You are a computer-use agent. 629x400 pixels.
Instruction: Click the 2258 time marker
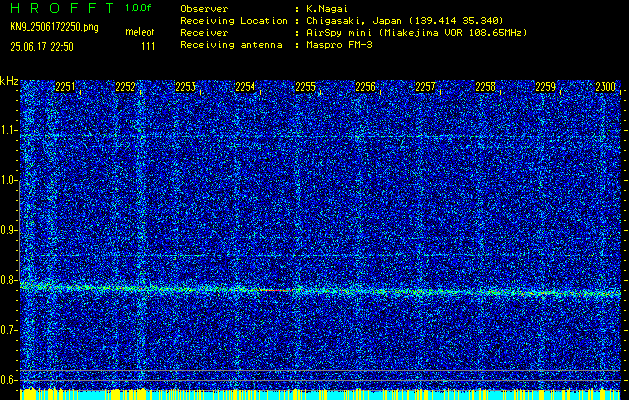[485, 87]
